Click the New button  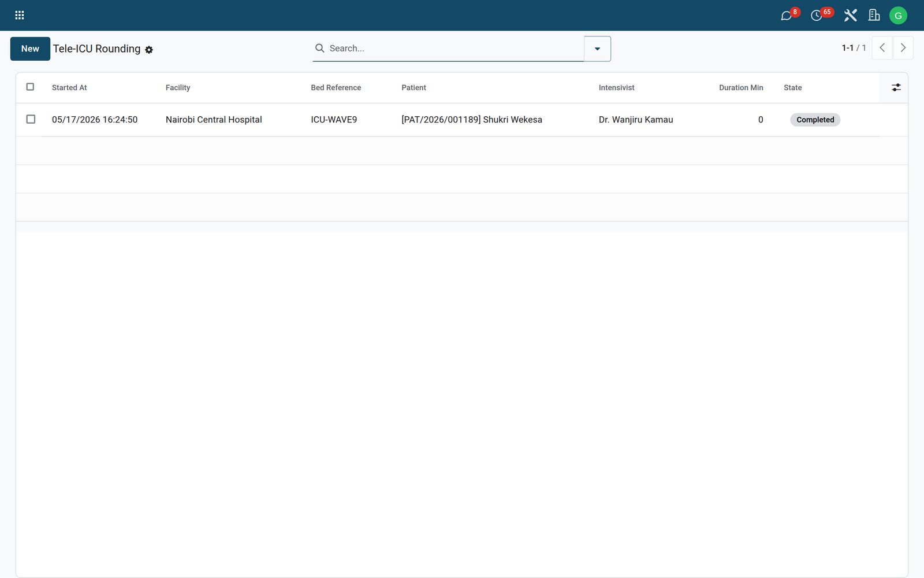(30, 49)
